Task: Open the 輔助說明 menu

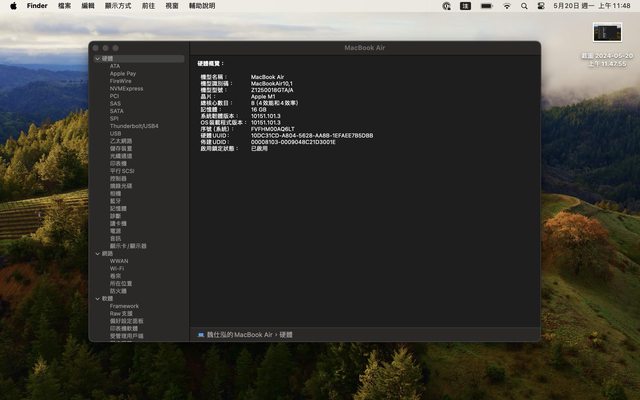Action: 203,6
